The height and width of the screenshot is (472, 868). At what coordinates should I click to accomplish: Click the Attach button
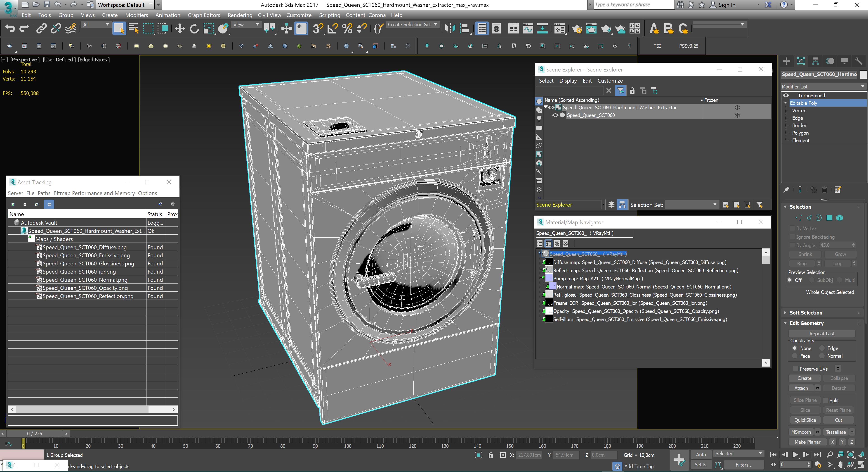coord(801,388)
